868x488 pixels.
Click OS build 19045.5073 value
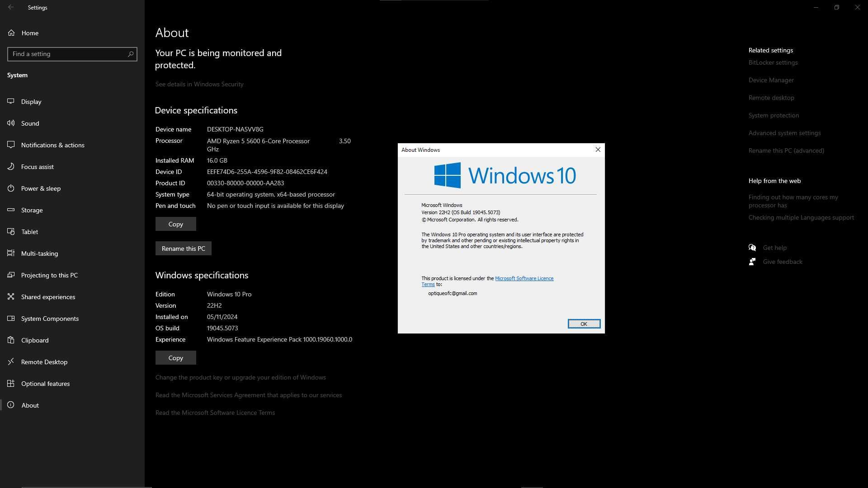tap(222, 328)
